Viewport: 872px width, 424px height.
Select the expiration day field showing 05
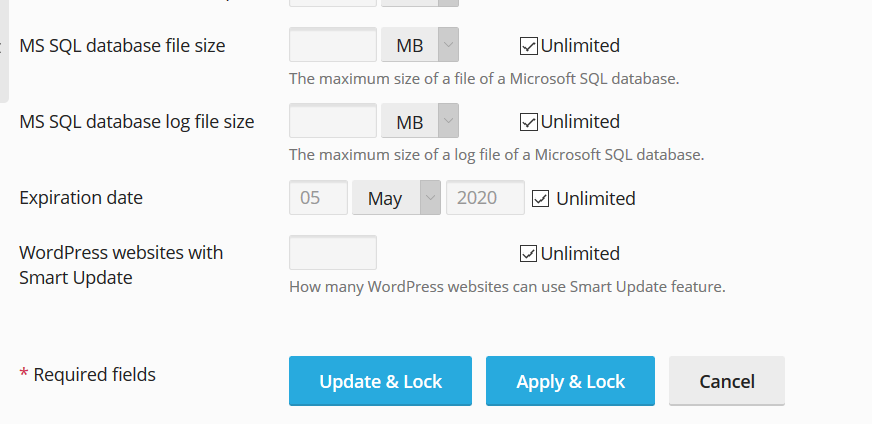pyautogui.click(x=319, y=198)
